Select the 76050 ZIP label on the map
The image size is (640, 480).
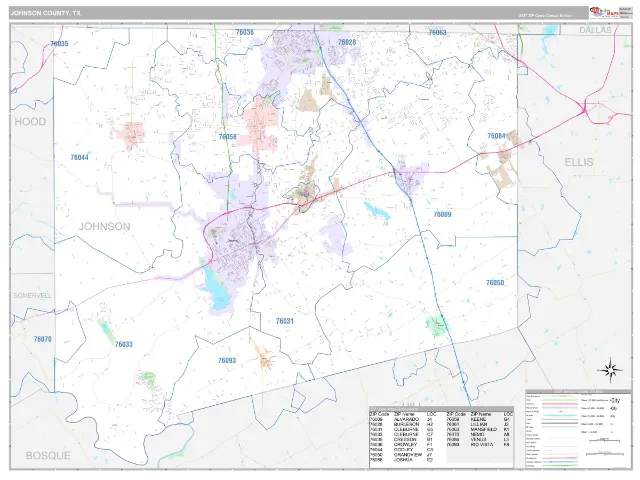tap(495, 282)
